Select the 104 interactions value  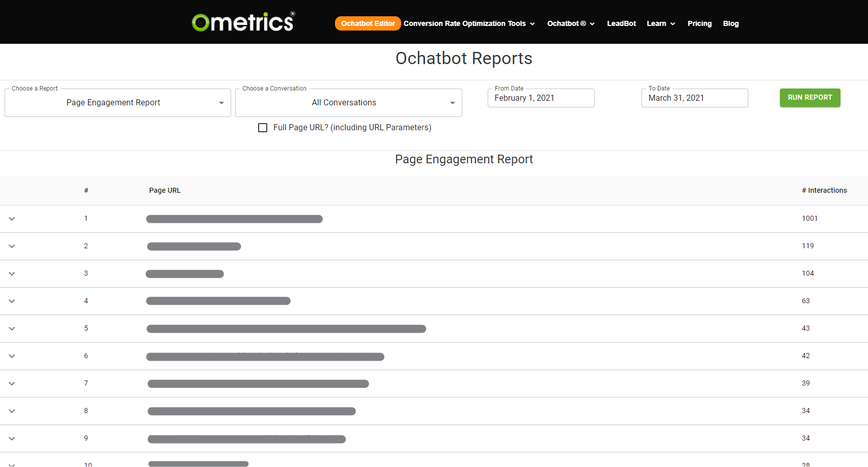807,273
